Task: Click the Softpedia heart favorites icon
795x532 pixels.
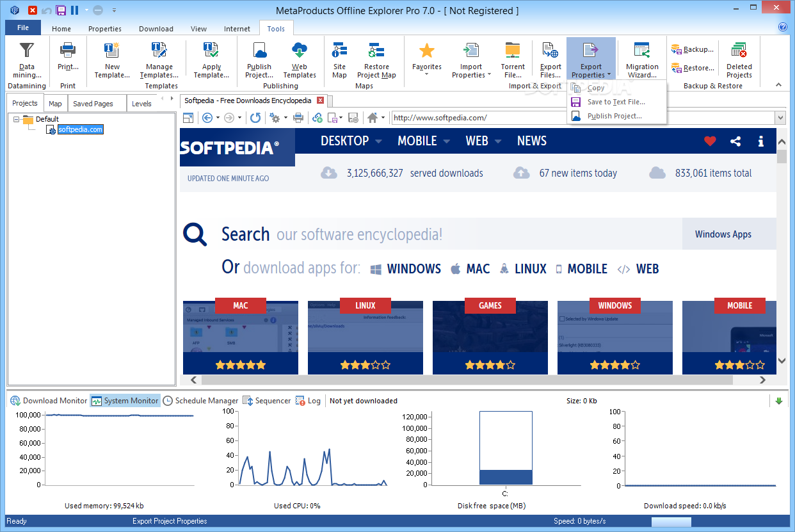Action: 710,141
